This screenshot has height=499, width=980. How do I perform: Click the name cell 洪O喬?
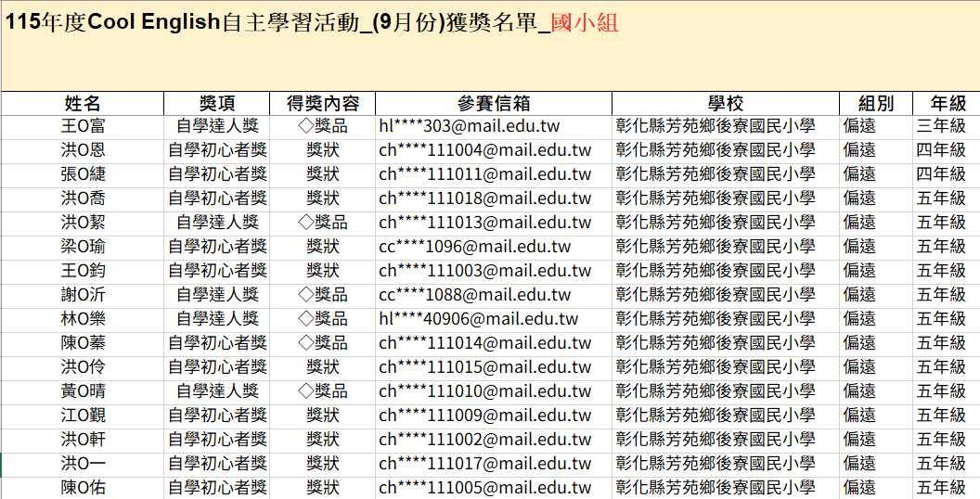pos(83,198)
